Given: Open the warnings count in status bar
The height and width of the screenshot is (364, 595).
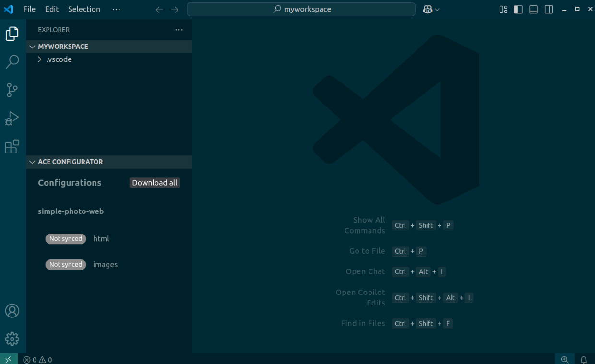Looking at the screenshot, I should [x=45, y=360].
